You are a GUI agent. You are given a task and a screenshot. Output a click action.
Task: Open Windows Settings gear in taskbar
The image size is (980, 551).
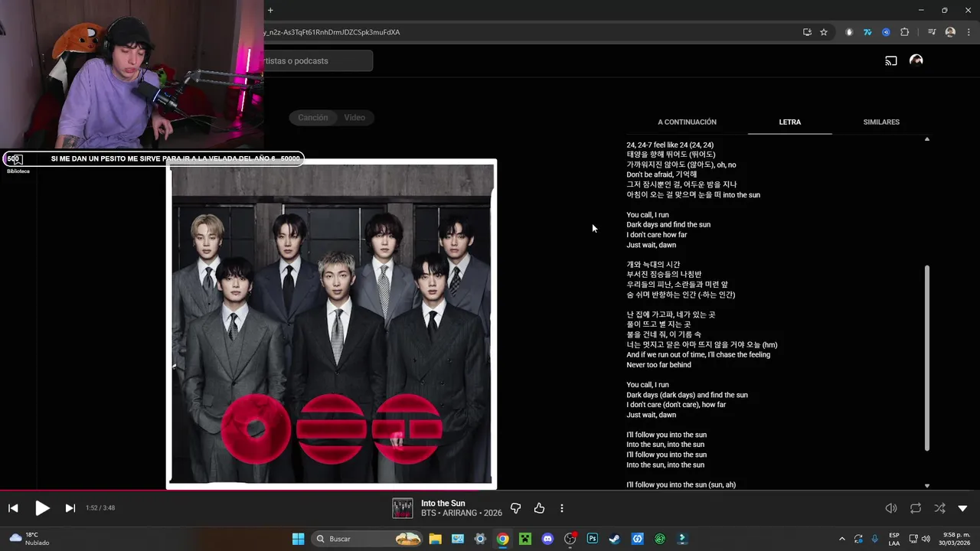[x=480, y=539]
